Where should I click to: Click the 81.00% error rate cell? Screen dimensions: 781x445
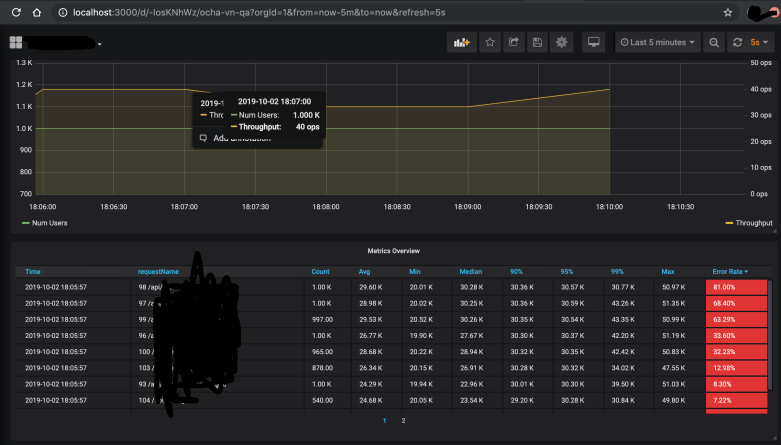pyautogui.click(x=736, y=287)
